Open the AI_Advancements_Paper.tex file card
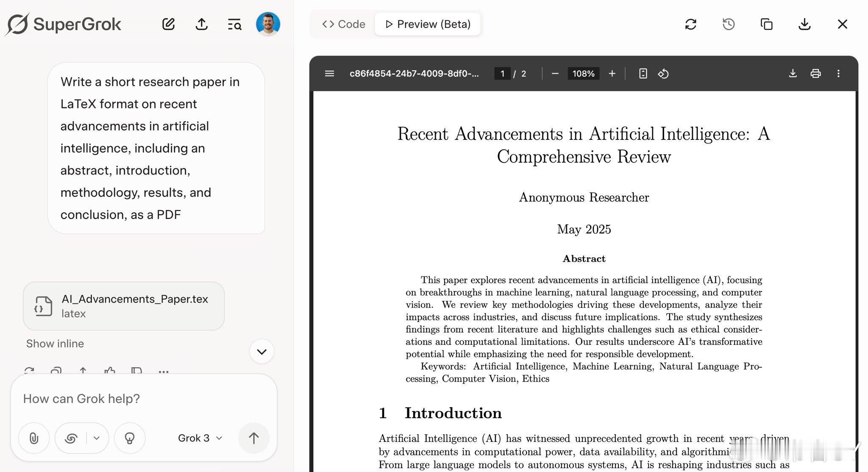The image size is (868, 472). (124, 306)
